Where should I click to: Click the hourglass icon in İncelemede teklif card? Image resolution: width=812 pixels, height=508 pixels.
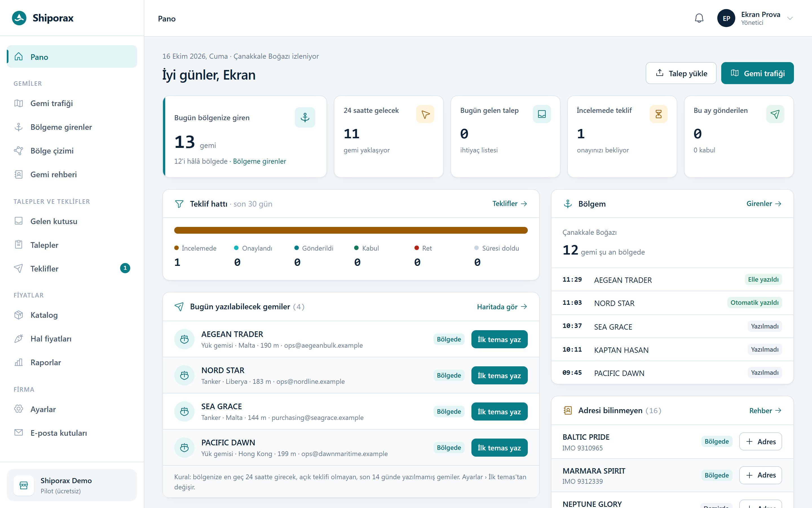point(658,114)
